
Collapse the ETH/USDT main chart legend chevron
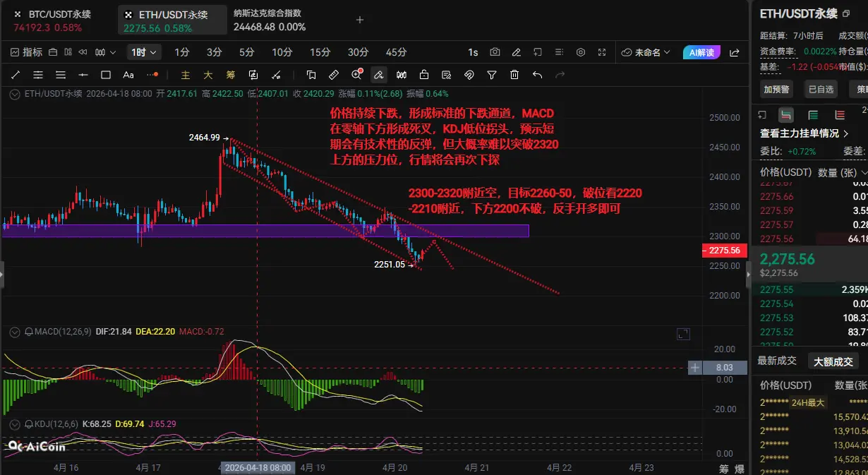tap(16, 93)
